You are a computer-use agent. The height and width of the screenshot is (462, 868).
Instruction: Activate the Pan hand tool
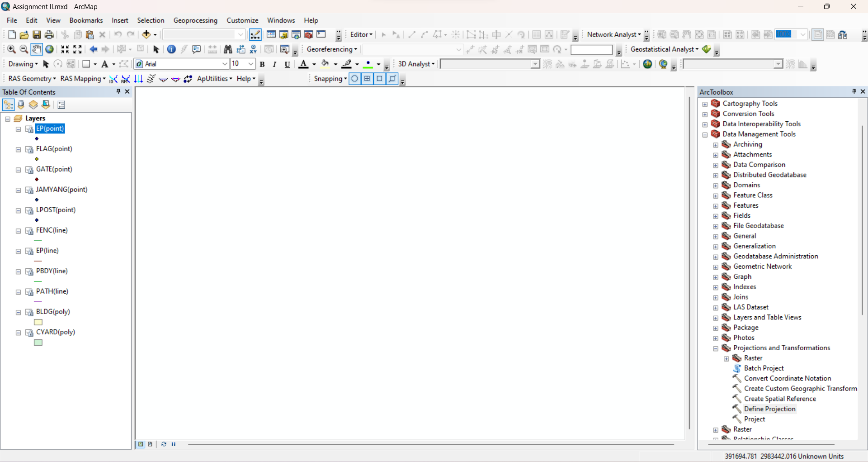(37, 49)
